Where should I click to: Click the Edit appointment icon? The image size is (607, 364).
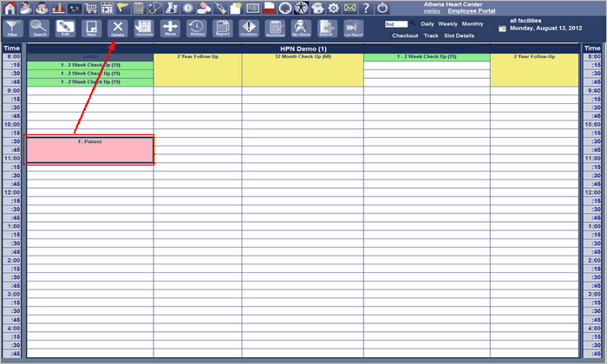65,28
